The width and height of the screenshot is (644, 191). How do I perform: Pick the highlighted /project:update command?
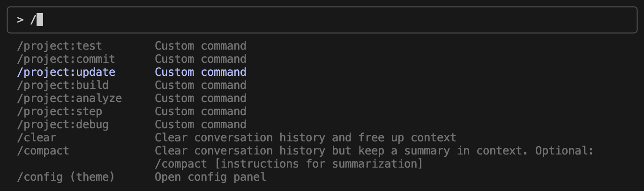[x=66, y=72]
